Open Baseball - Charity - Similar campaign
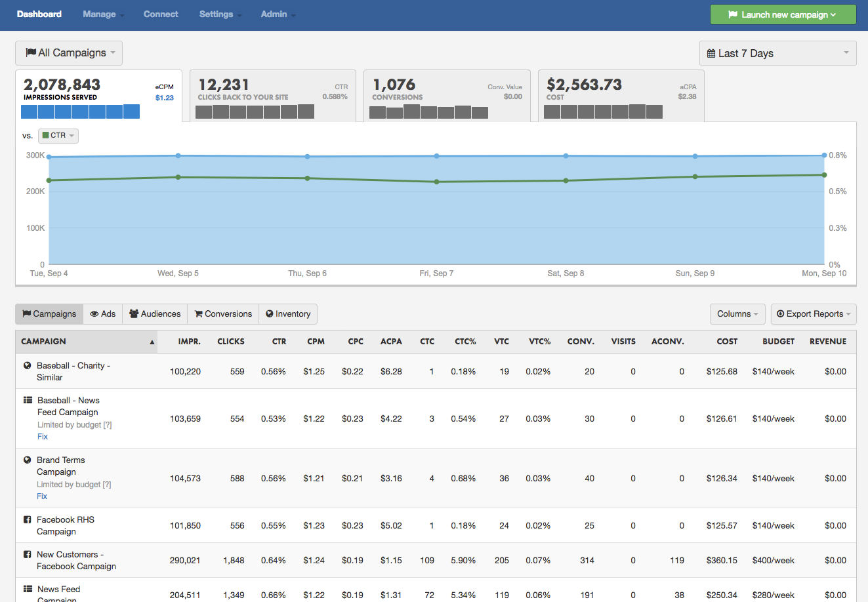 click(x=73, y=371)
